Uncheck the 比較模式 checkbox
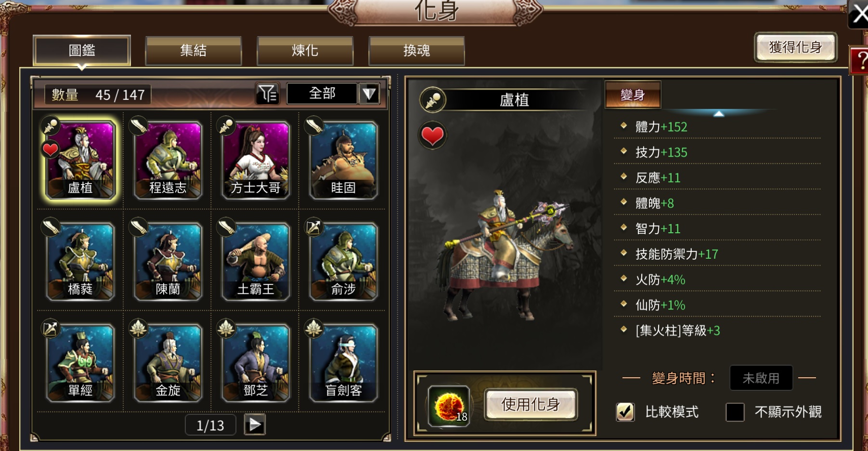This screenshot has width=868, height=451. click(x=625, y=412)
